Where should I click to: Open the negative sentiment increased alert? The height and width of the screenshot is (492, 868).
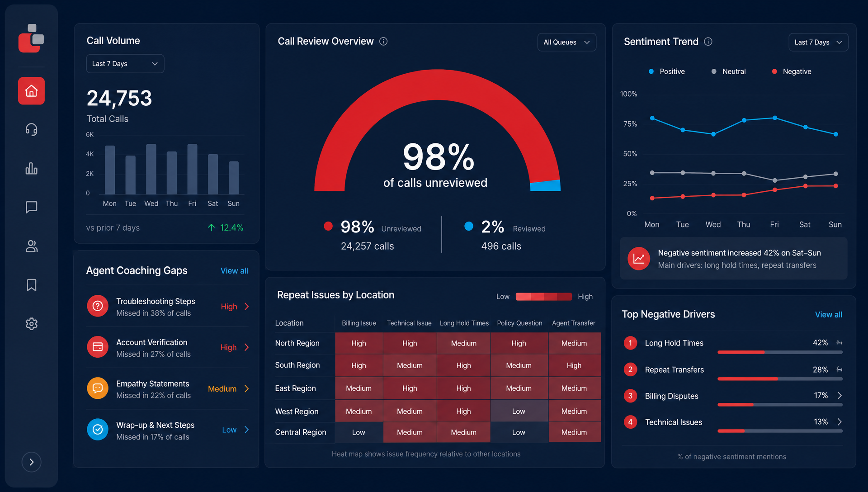733,259
